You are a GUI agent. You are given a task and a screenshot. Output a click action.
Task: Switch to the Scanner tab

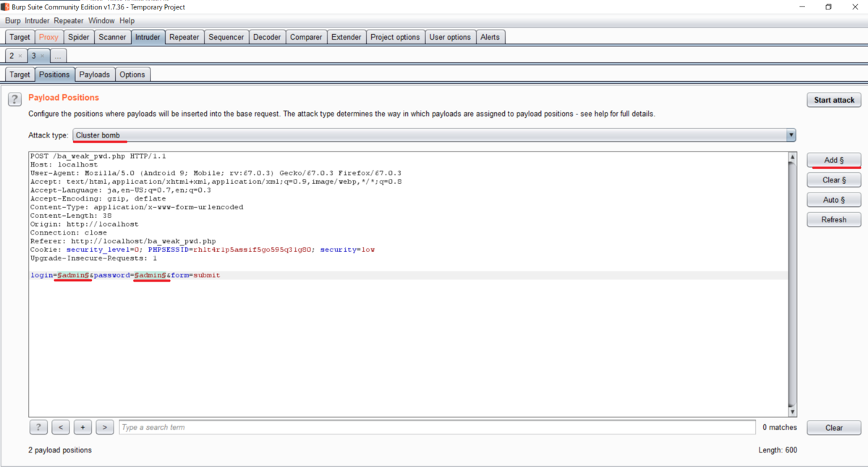pyautogui.click(x=112, y=37)
